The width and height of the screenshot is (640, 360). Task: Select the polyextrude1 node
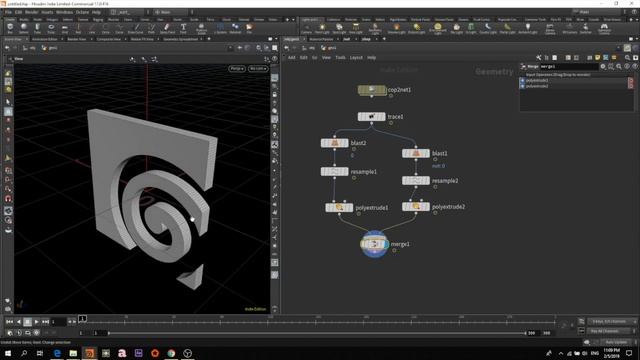339,207
